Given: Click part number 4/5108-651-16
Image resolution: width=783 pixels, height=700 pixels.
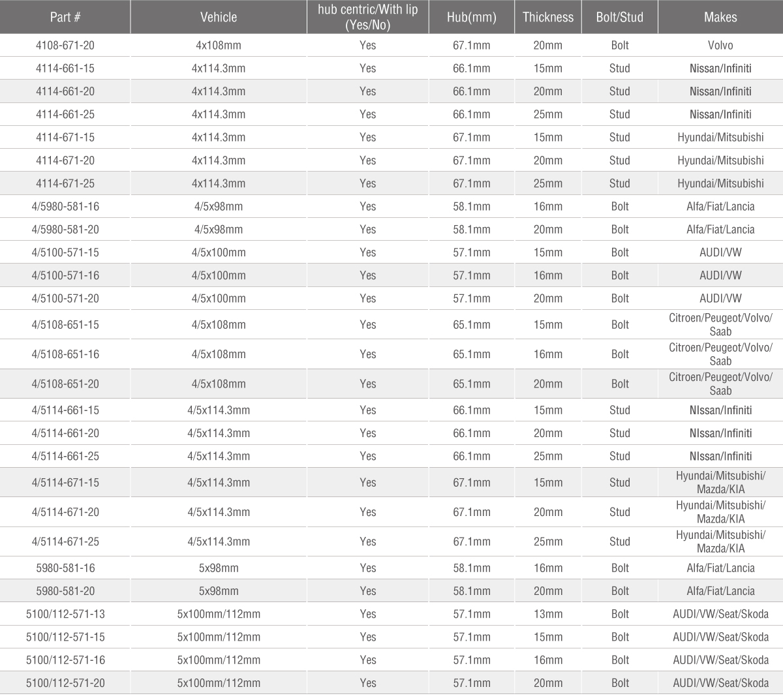Looking at the screenshot, I should click(x=65, y=354).
